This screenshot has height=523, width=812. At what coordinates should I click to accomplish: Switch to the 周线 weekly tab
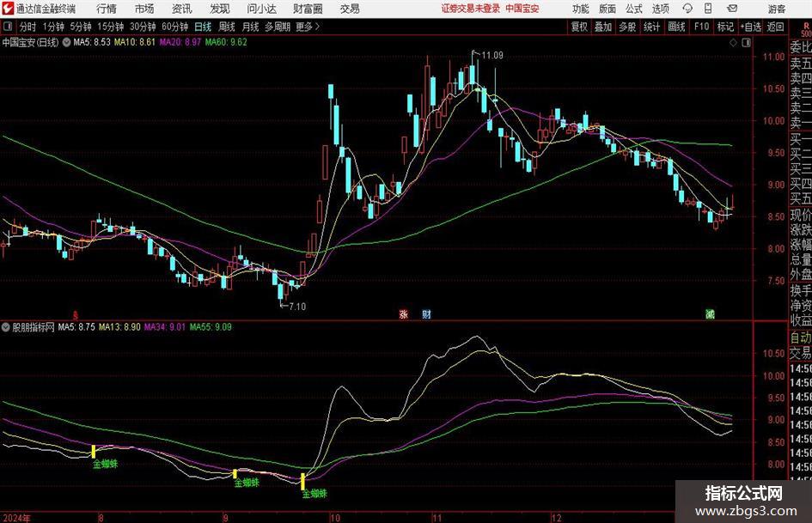coord(227,27)
